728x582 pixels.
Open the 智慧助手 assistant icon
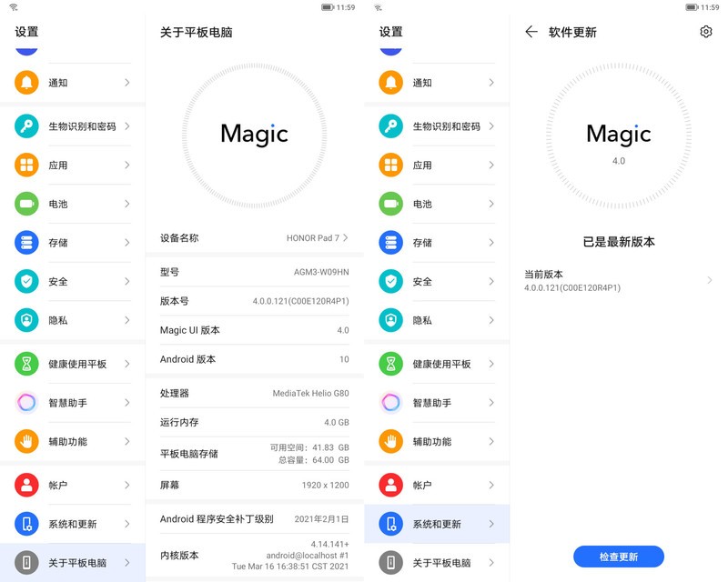[x=25, y=403]
